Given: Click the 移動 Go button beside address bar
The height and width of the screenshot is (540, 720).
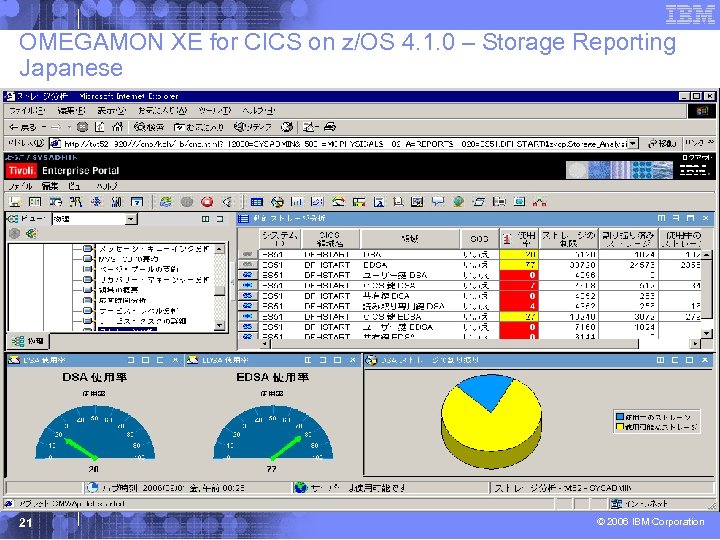Looking at the screenshot, I should pos(662,144).
